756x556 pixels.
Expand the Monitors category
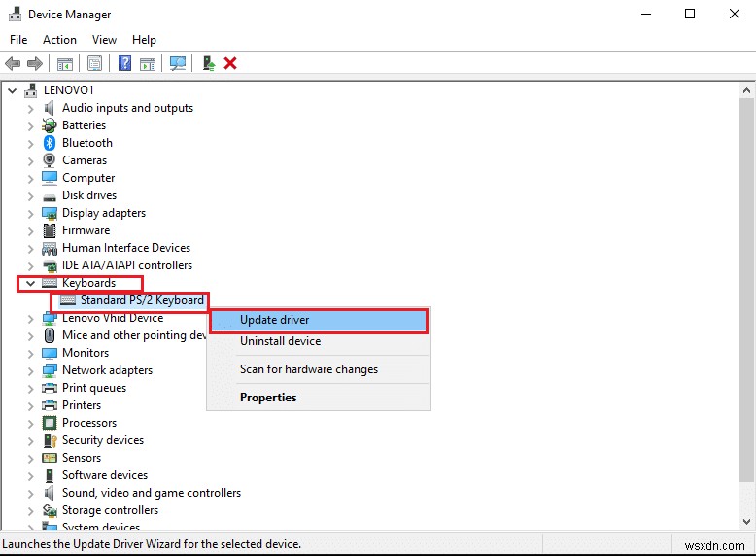[30, 354]
